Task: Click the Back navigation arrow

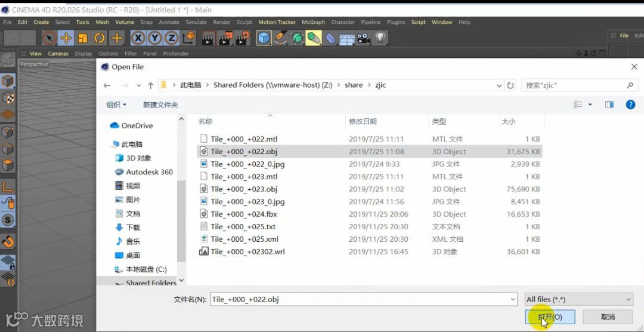Action: click(107, 85)
